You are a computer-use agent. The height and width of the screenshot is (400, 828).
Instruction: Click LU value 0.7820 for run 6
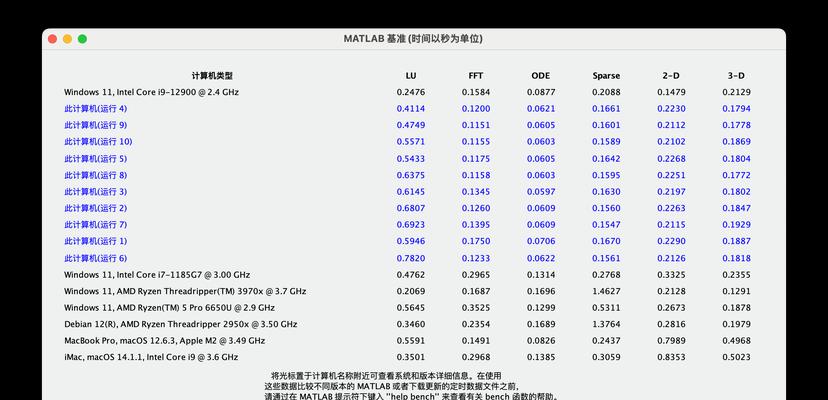[411, 258]
